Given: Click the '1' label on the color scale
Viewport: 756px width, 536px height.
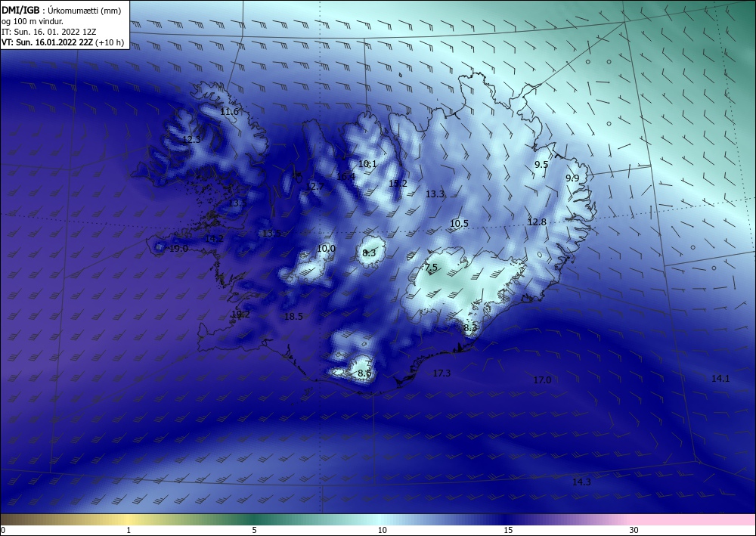Looking at the screenshot, I should [129, 530].
